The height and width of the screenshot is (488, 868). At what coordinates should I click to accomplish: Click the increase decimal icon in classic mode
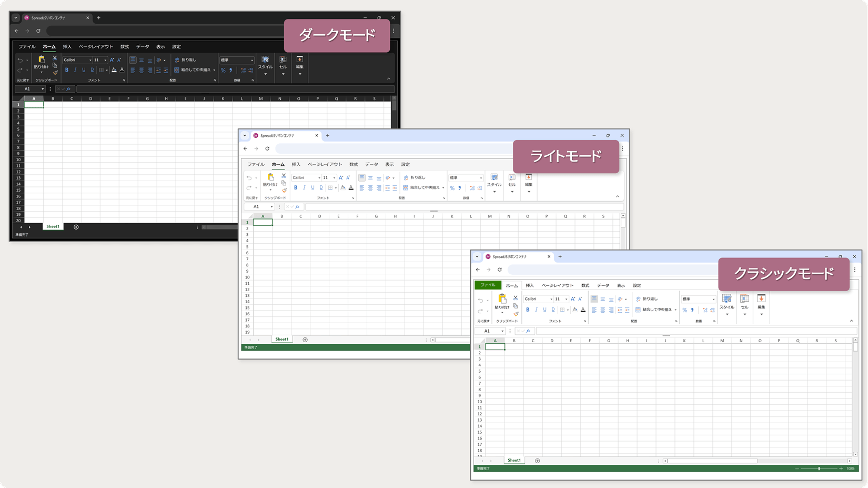(x=704, y=310)
